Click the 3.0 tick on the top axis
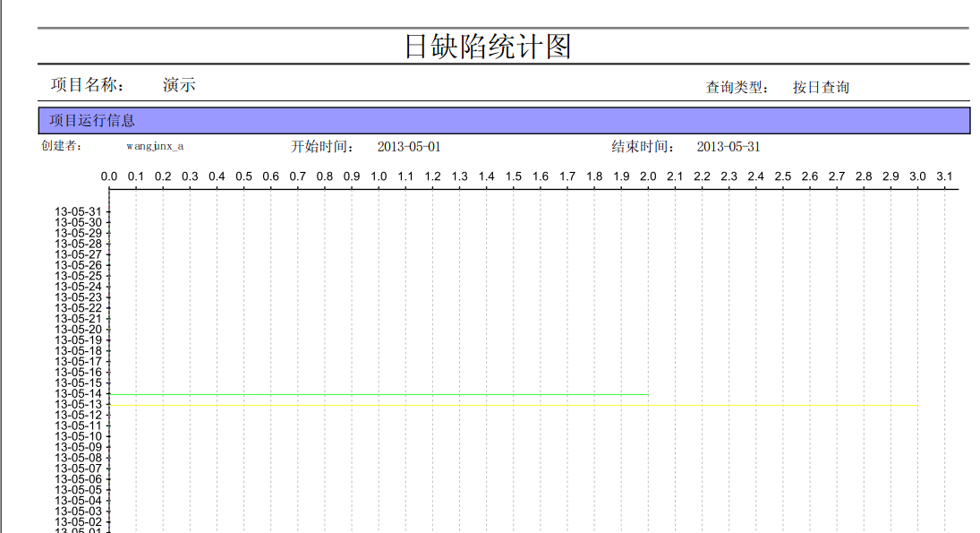980x533 pixels. point(917,176)
